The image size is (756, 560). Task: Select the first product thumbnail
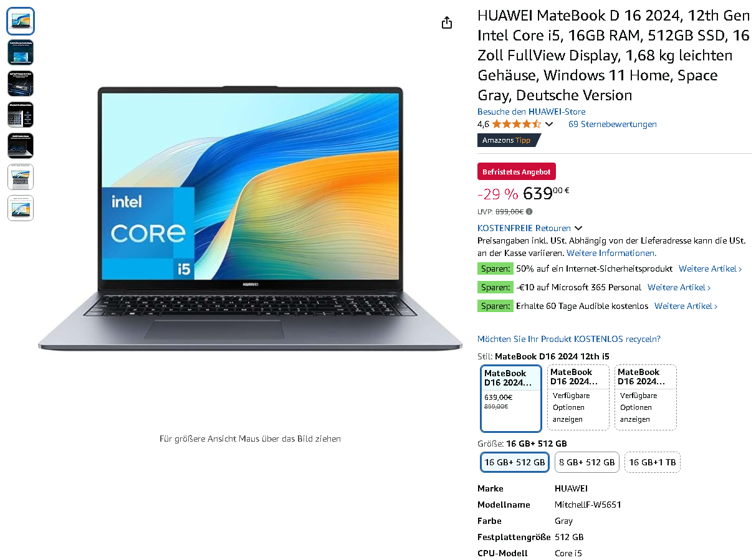click(x=21, y=21)
